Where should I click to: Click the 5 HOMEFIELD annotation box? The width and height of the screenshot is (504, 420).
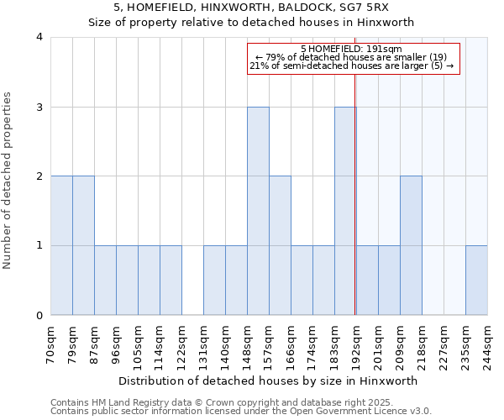tap(354, 58)
